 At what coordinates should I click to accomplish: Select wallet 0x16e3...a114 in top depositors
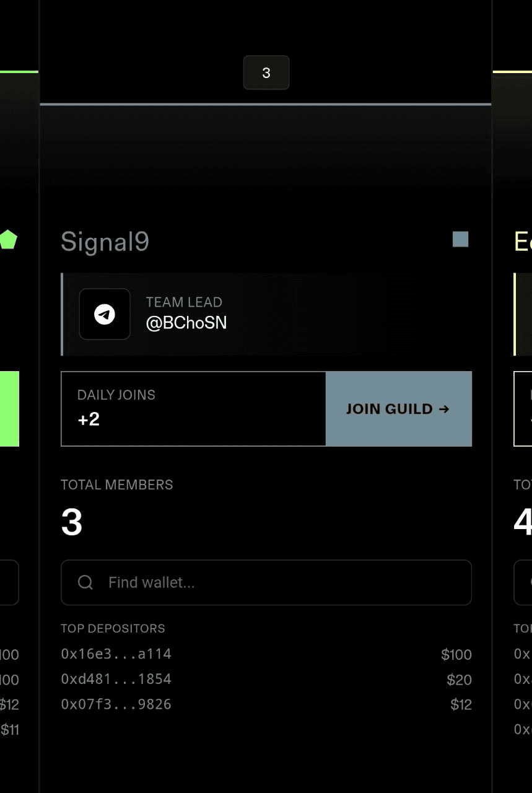pos(116,654)
